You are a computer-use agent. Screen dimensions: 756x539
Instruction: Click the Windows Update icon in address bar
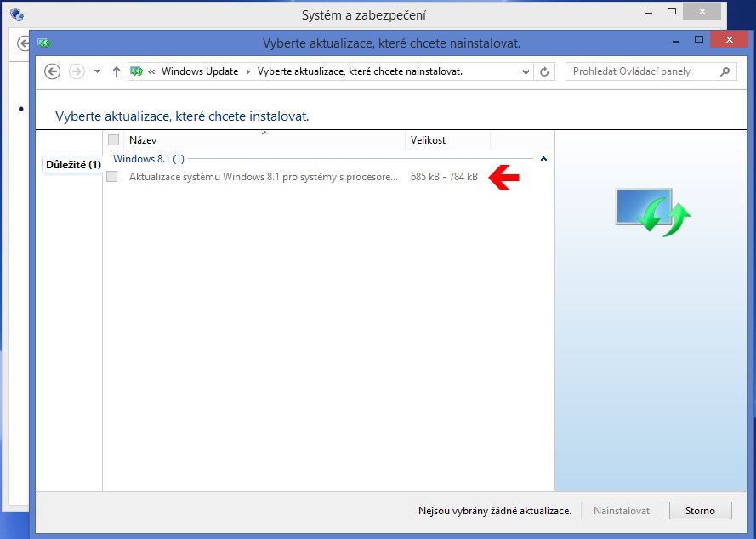136,71
